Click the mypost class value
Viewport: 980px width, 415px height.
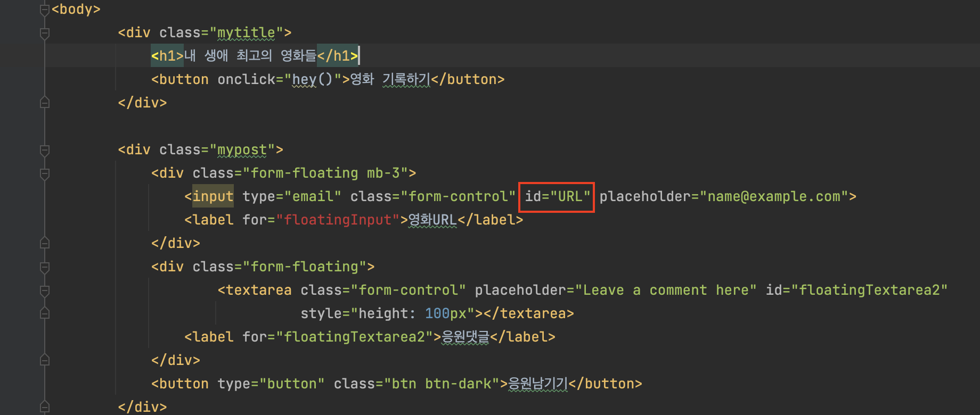(x=242, y=150)
